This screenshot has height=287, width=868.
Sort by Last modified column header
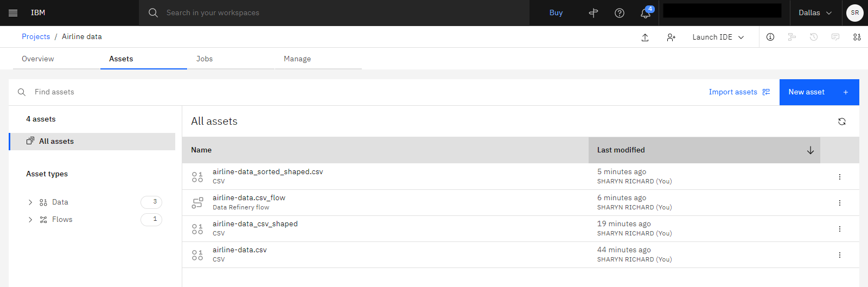[x=704, y=150]
